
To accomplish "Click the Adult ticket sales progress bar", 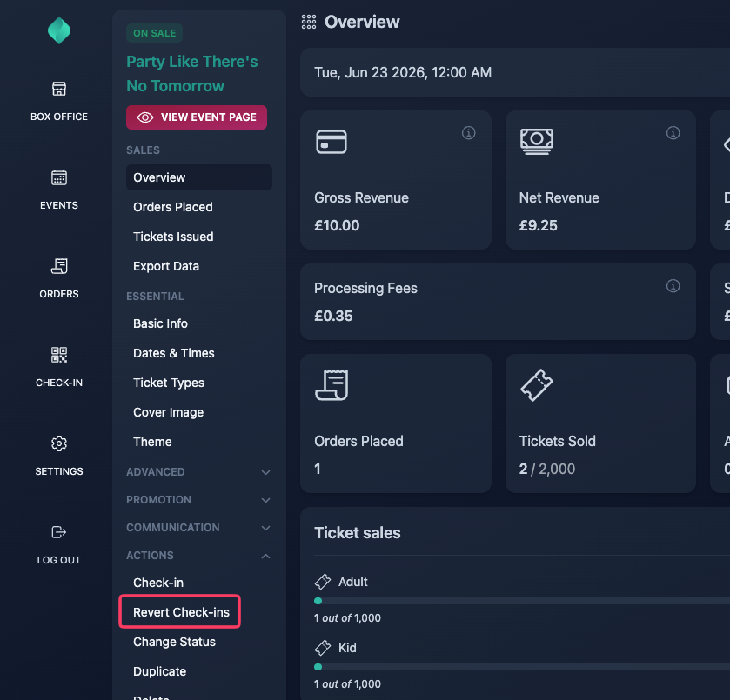I will click(522, 601).
